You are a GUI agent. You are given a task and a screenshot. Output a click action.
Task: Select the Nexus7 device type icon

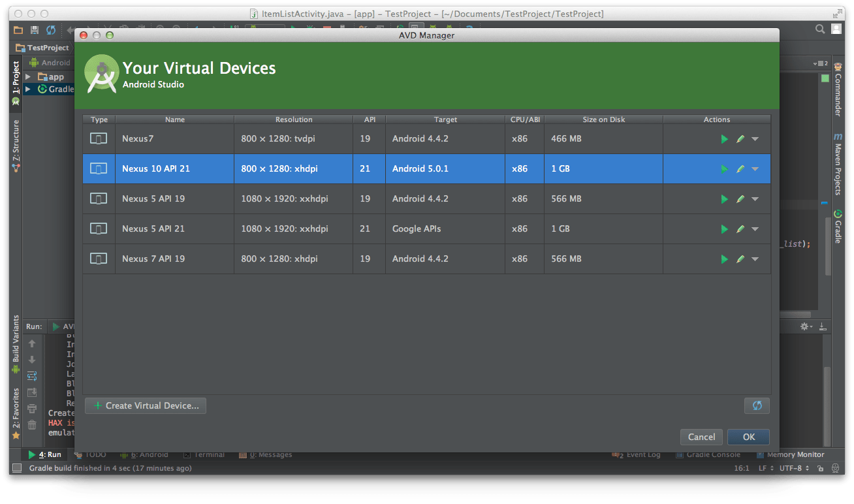pyautogui.click(x=99, y=138)
